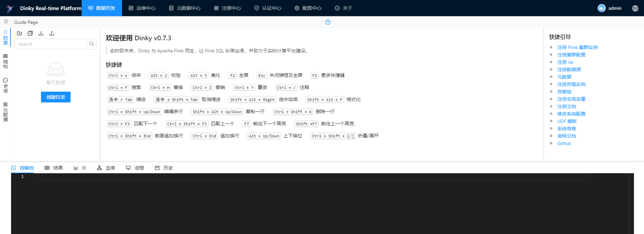The height and width of the screenshot is (234, 644).
Task: Open the 注册 Flink 集群实例 link
Action: [x=577, y=47]
